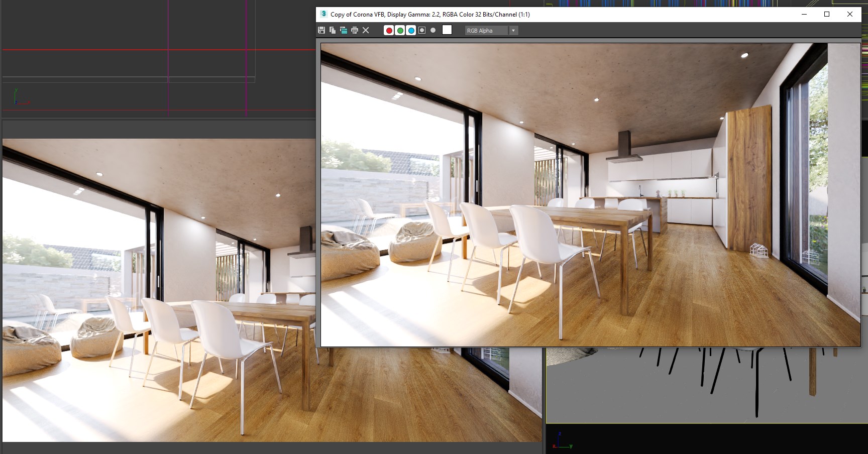The image size is (868, 454).
Task: Open the RGB Alpha channel dropdown
Action: pyautogui.click(x=513, y=31)
